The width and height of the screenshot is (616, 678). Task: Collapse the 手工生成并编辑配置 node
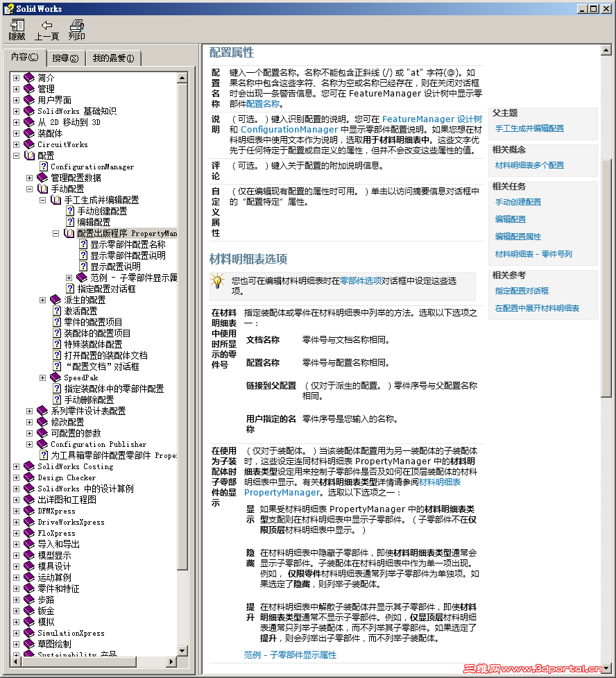point(42,200)
